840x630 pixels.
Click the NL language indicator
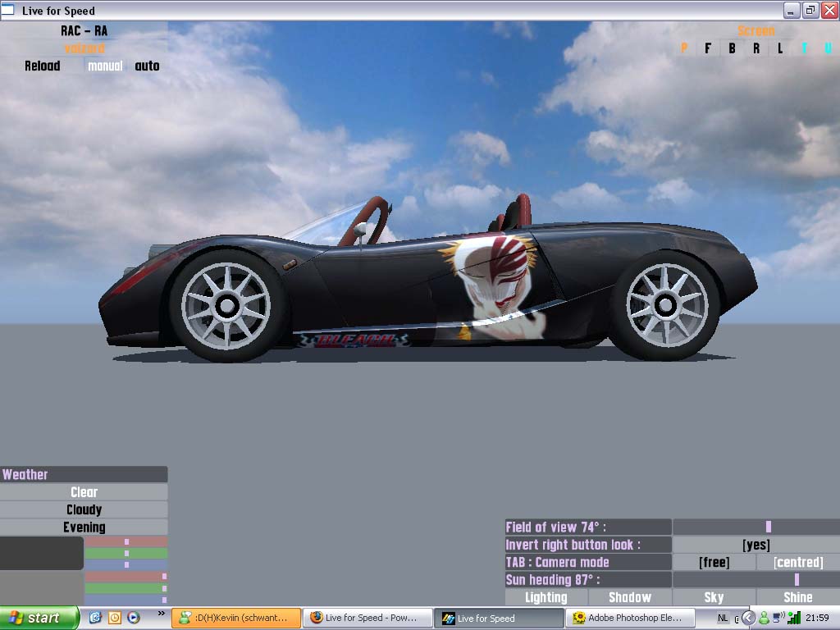(723, 619)
